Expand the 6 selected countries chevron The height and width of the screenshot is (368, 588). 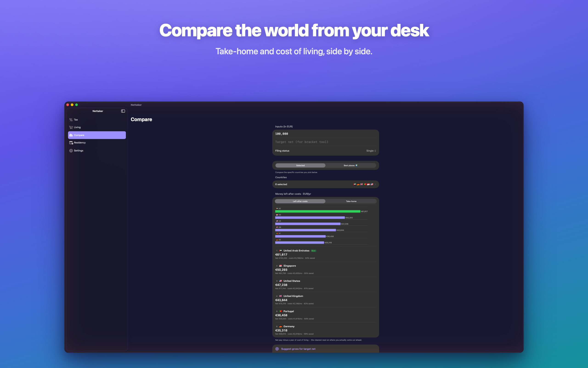click(375, 184)
